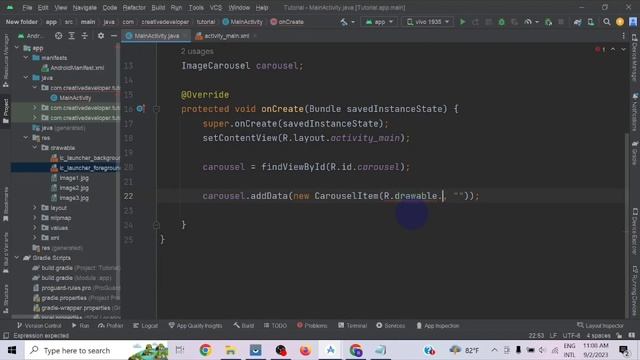Open the Refactor menu
Image resolution: width=640 pixels, height=360 pixels.
point(134,8)
